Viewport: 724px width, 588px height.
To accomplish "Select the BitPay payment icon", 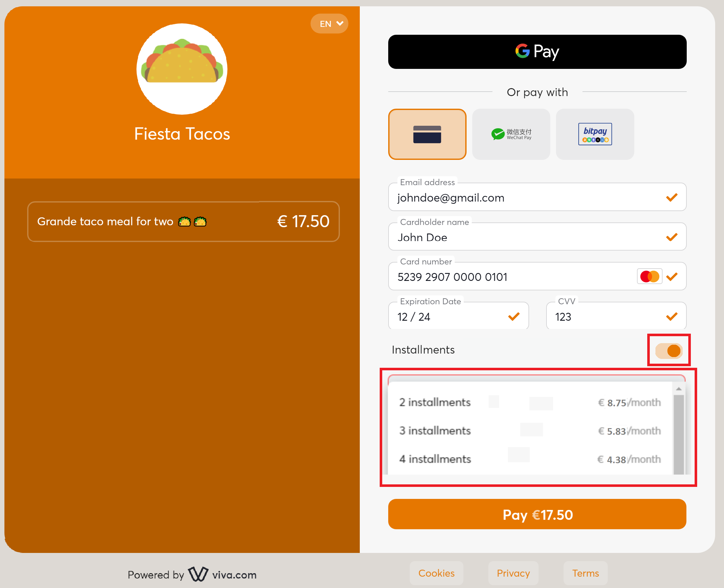I will [595, 134].
